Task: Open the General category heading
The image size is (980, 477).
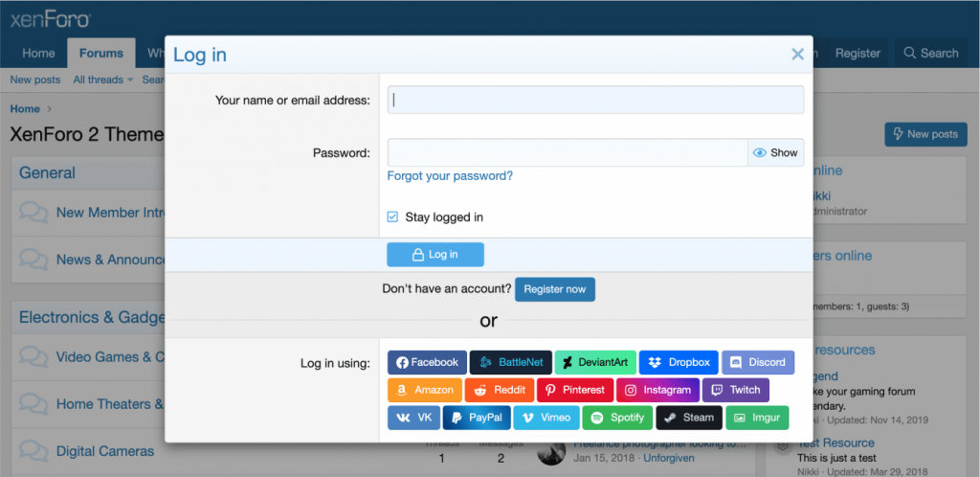Action: 48,172
